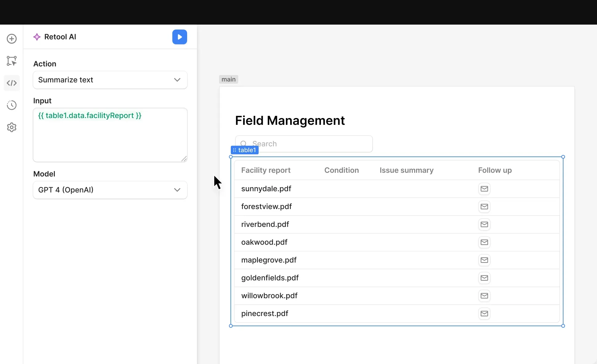Click the mail icon for pinecrest.pdf row
This screenshot has height=364, width=597.
click(484, 314)
